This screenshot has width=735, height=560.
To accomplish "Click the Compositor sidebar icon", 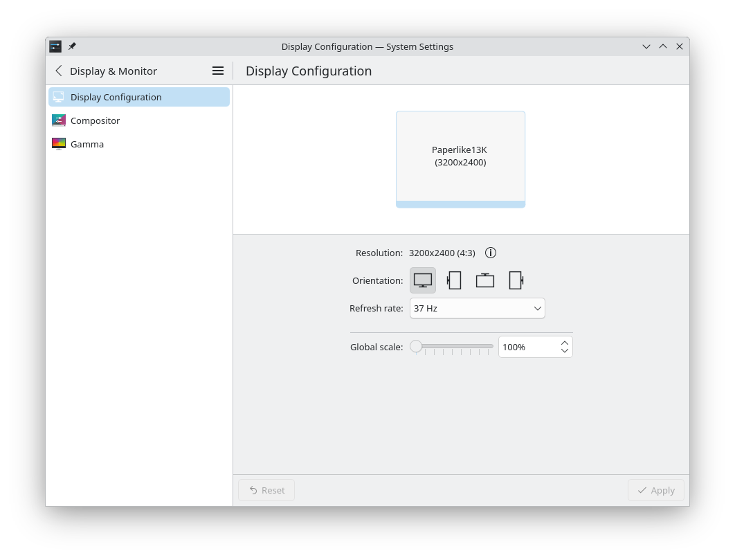I will [59, 120].
